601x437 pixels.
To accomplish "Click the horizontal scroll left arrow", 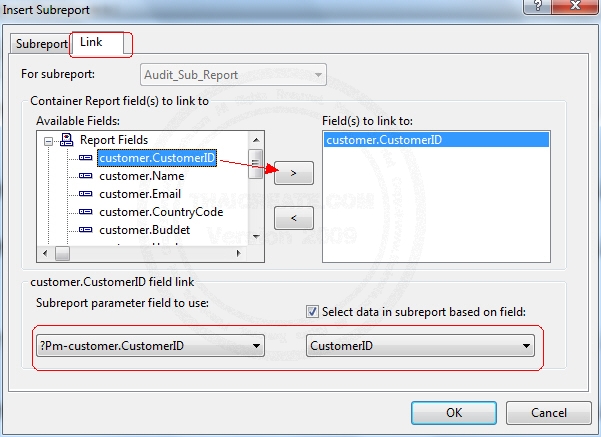I will [45, 253].
